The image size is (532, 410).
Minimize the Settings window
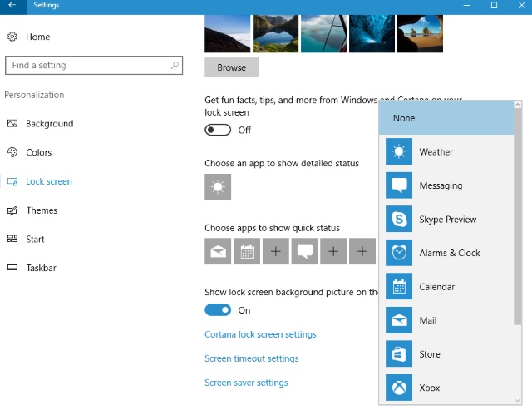pyautogui.click(x=466, y=6)
